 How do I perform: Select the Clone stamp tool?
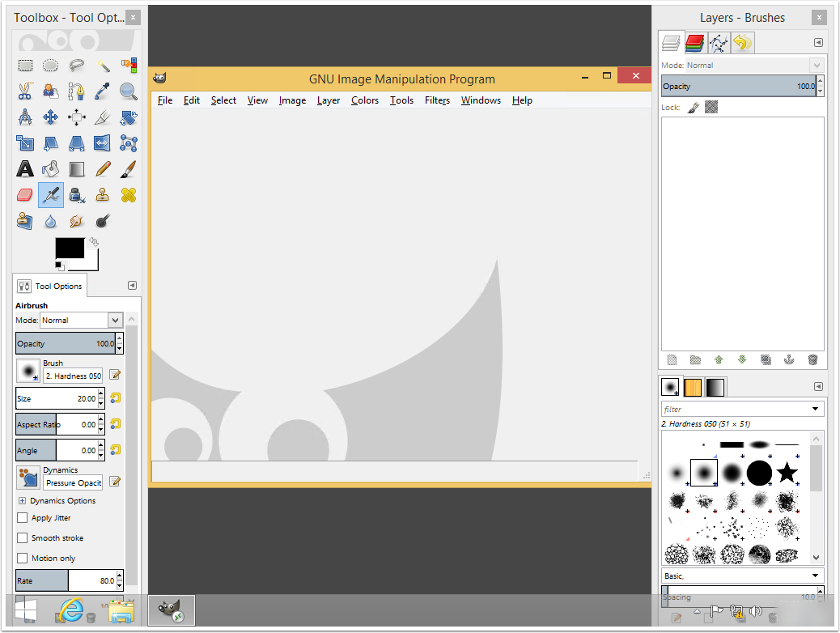click(x=103, y=194)
